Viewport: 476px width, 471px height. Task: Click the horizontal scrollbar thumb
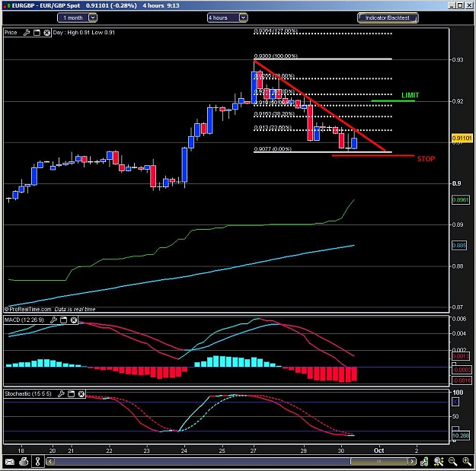pyautogui.click(x=379, y=462)
